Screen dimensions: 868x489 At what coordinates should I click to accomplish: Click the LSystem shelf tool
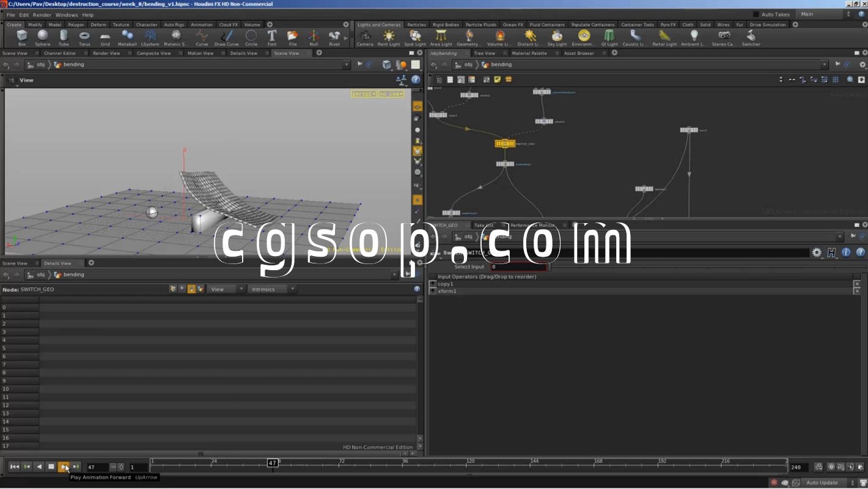click(150, 38)
